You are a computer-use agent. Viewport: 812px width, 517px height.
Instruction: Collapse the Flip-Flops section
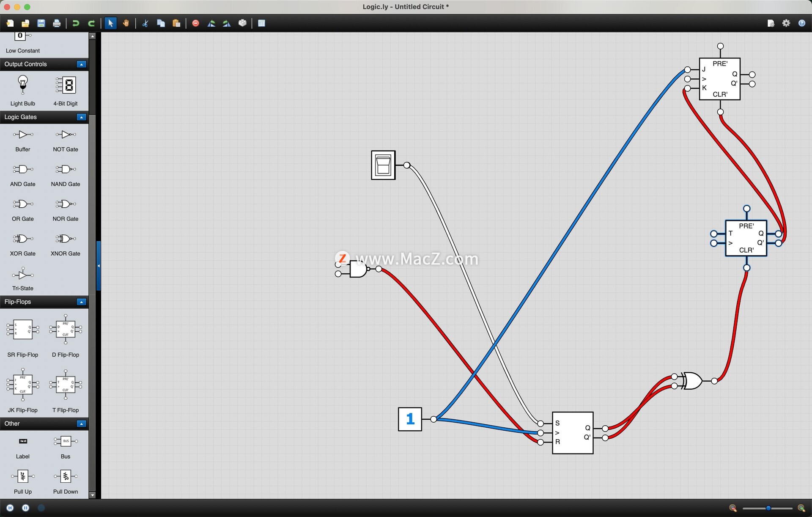pos(81,302)
